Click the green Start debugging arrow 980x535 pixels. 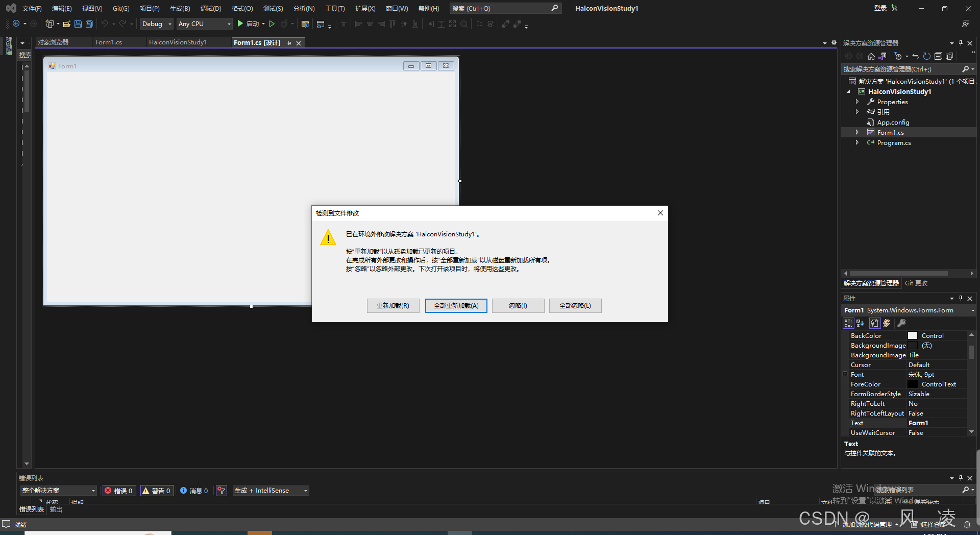tap(240, 23)
